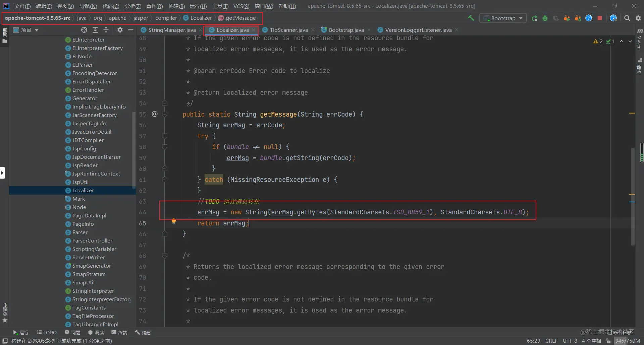Expand all in project panel
The image size is (644, 345).
(95, 30)
